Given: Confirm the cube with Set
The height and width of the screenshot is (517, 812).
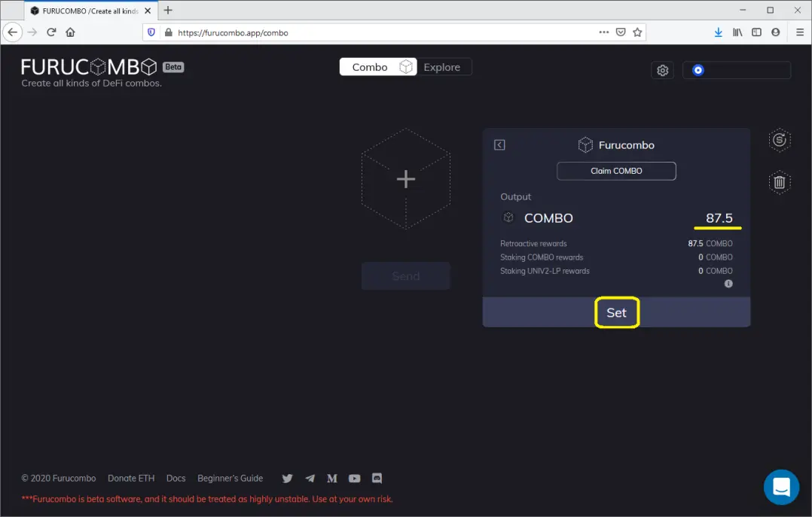Looking at the screenshot, I should (616, 312).
